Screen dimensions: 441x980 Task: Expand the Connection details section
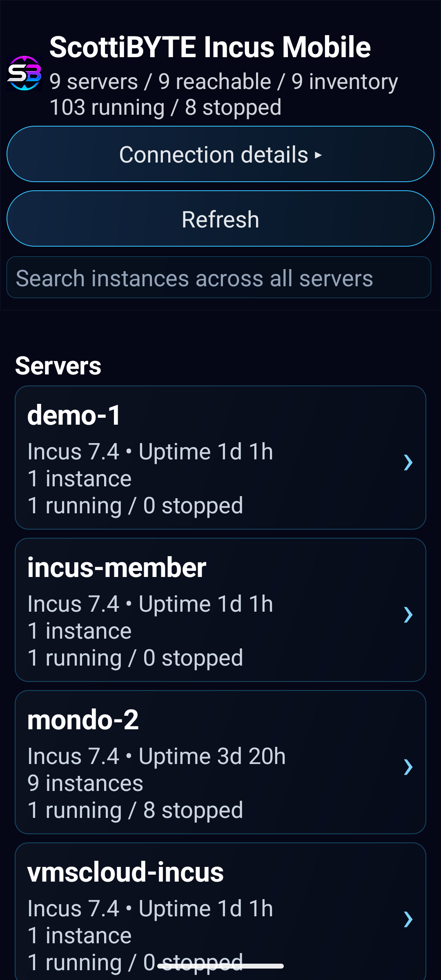pyautogui.click(x=220, y=154)
